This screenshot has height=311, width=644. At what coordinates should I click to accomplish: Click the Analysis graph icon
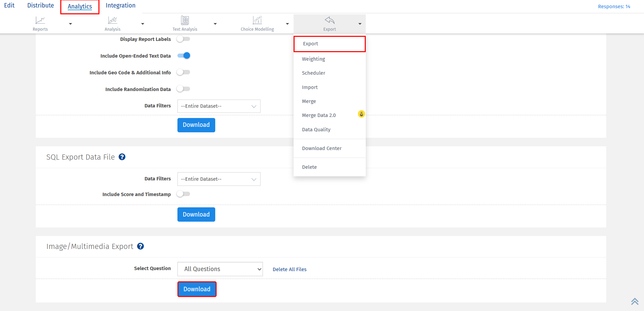pyautogui.click(x=112, y=20)
